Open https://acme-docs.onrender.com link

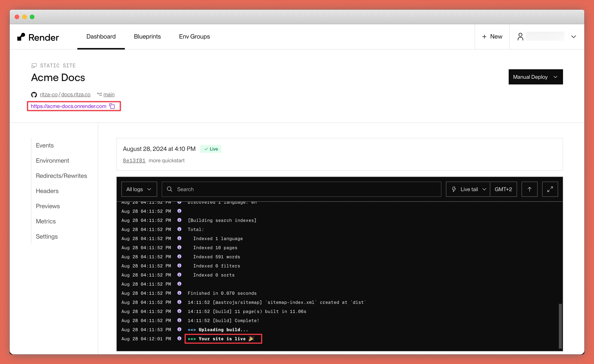pos(68,106)
